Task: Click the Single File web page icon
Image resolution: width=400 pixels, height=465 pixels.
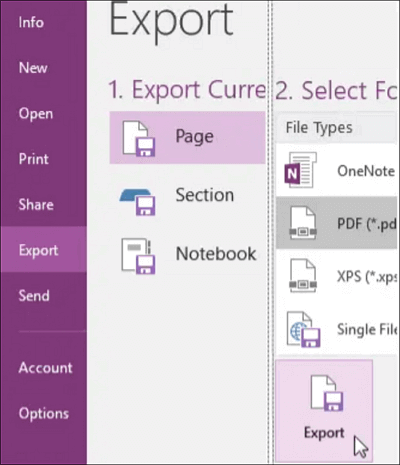Action: 303,329
